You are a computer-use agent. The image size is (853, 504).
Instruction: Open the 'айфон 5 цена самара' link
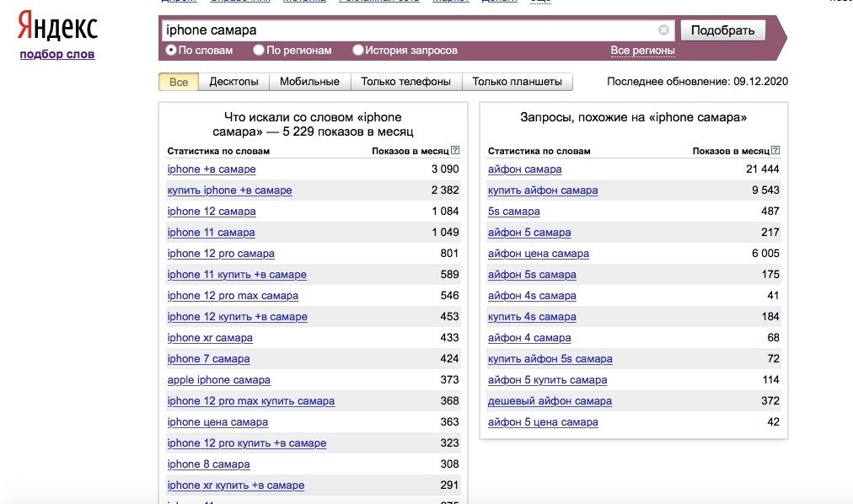point(543,422)
